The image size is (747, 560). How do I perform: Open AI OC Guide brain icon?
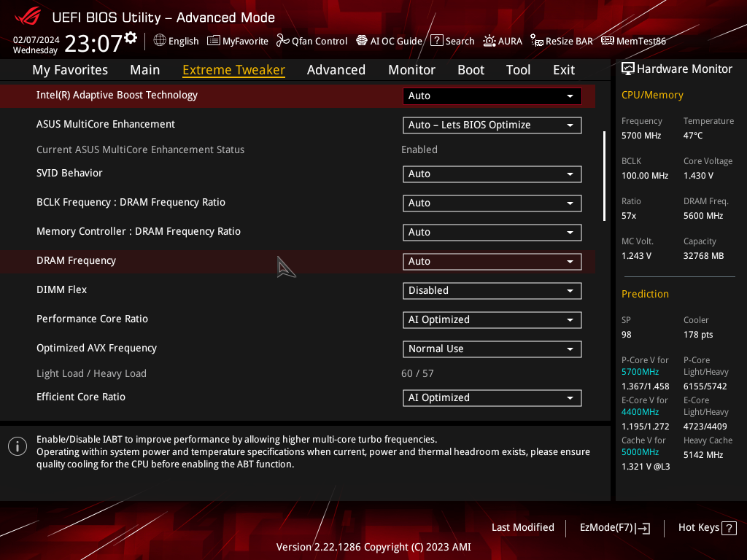tap(362, 41)
